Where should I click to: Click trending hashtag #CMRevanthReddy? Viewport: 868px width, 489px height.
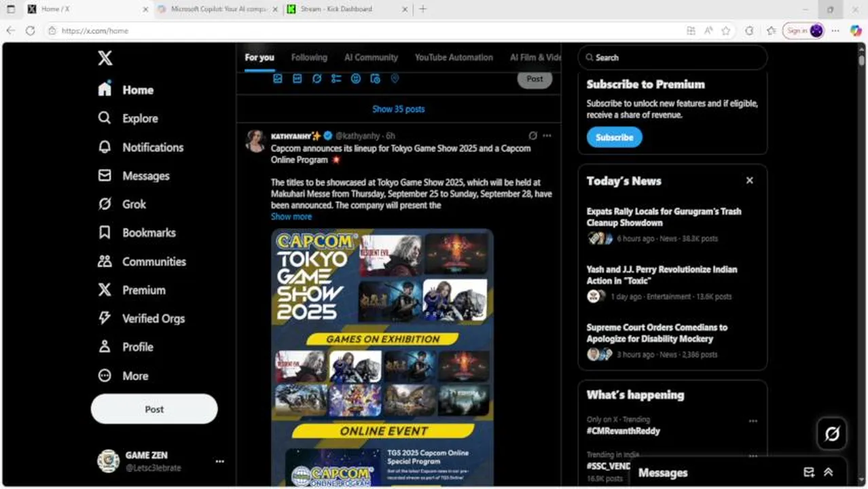click(623, 431)
